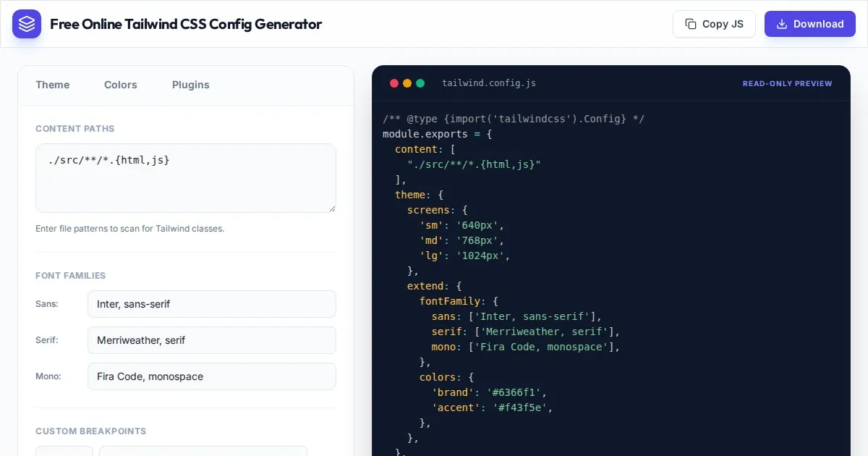Select the Plugins tab
The image size is (868, 456).
(x=191, y=85)
